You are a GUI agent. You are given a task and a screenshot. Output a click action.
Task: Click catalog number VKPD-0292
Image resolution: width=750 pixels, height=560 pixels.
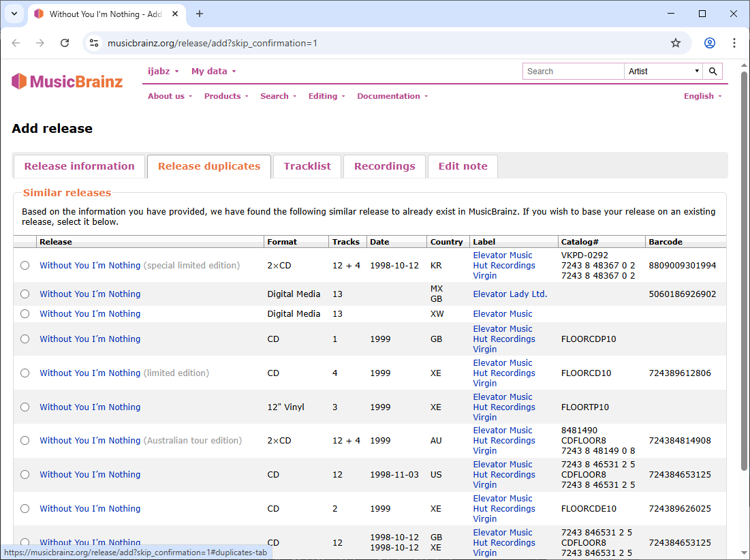tap(584, 255)
